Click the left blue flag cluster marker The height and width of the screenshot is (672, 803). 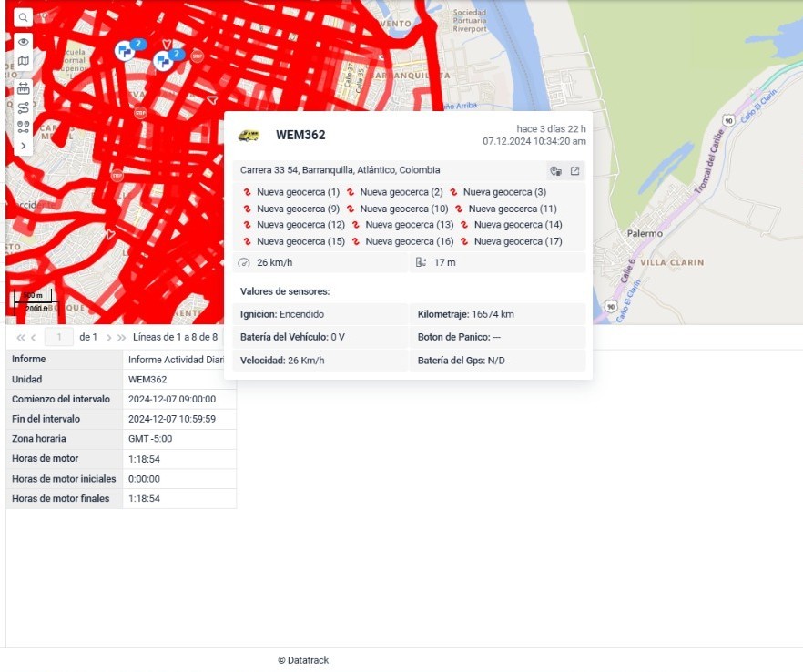(125, 51)
